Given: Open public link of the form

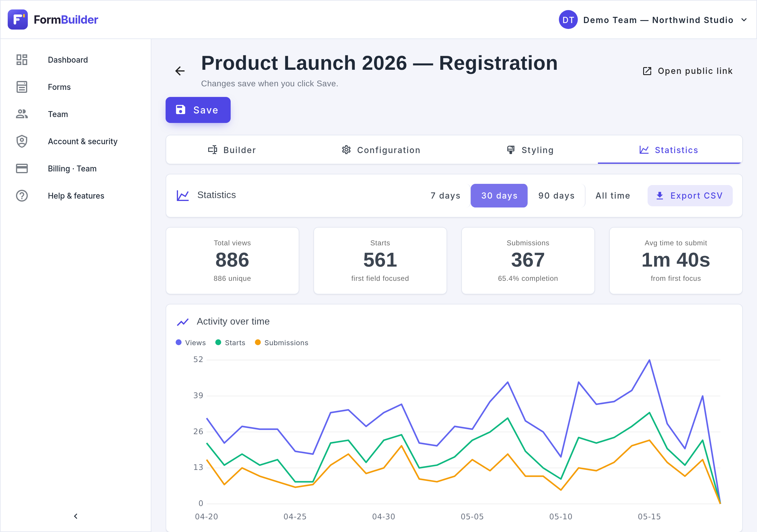Looking at the screenshot, I should (x=688, y=71).
